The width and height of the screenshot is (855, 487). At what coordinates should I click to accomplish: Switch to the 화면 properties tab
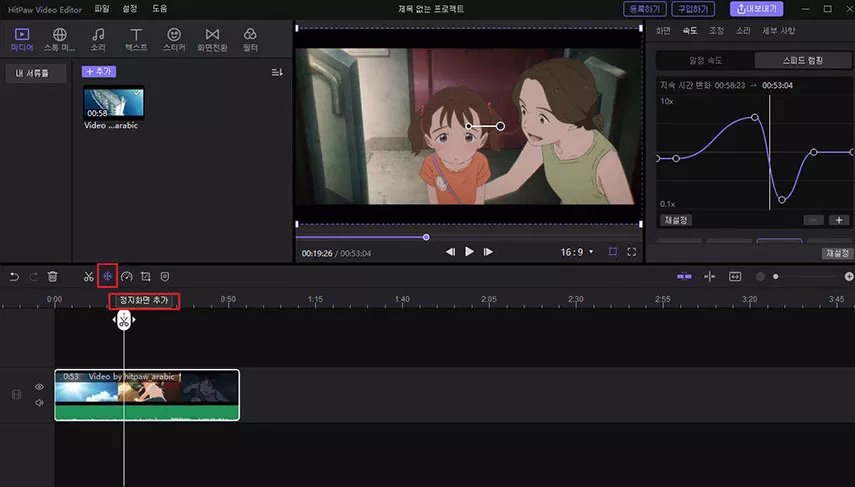(x=663, y=31)
